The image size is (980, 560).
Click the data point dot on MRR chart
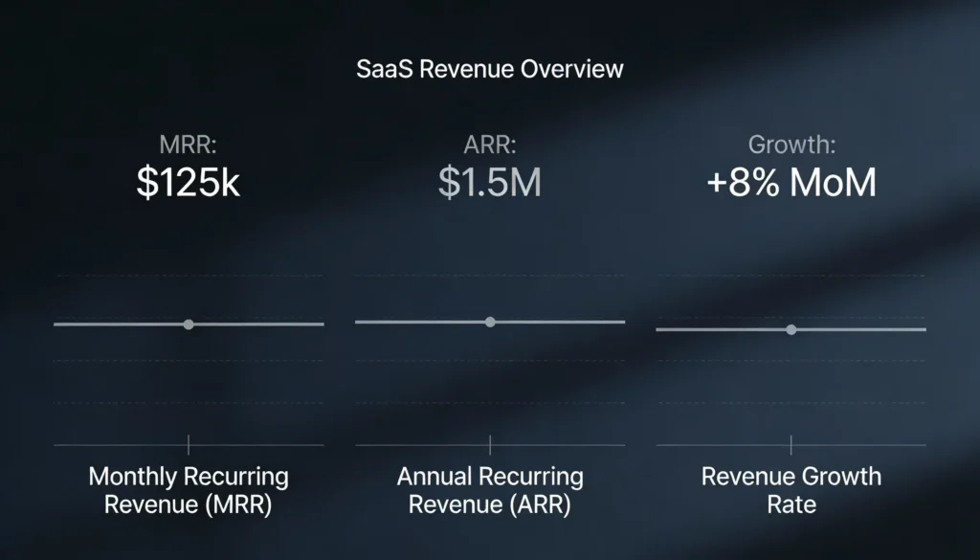click(x=189, y=325)
